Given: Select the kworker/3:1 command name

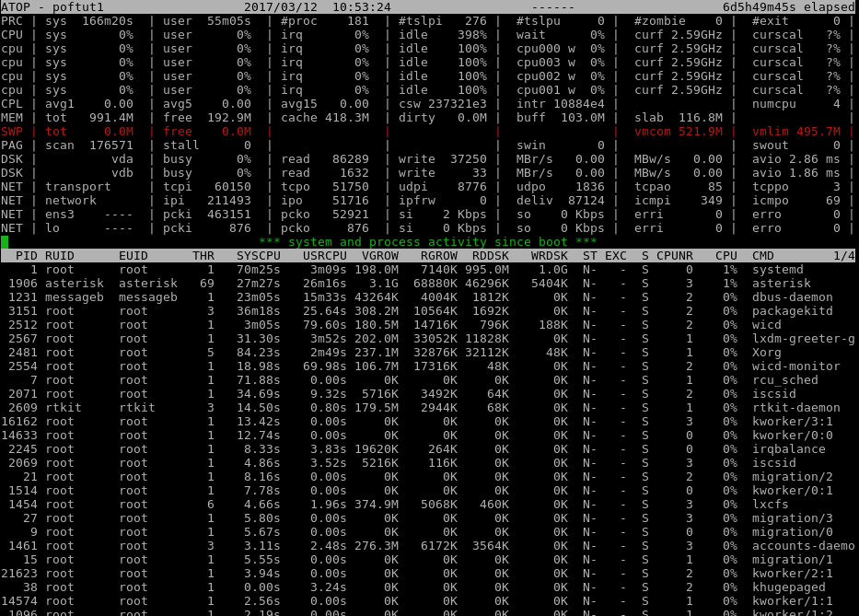Looking at the screenshot, I should tap(793, 422).
